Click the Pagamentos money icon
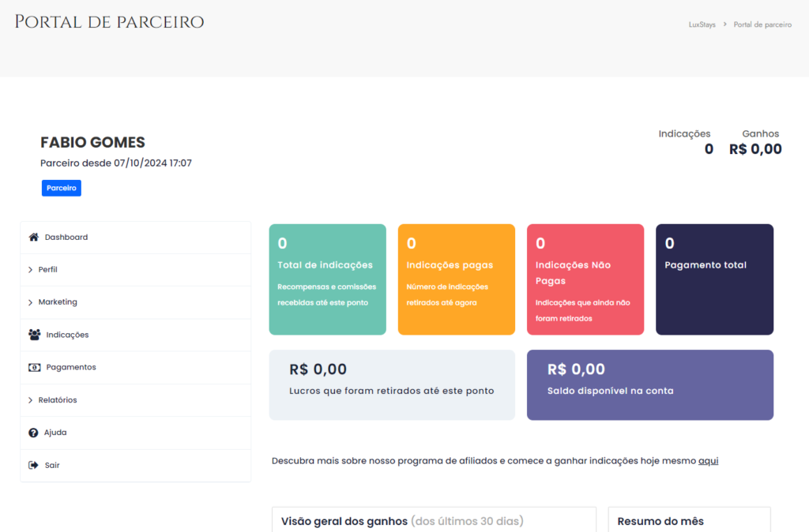The height and width of the screenshot is (532, 809). [35, 367]
